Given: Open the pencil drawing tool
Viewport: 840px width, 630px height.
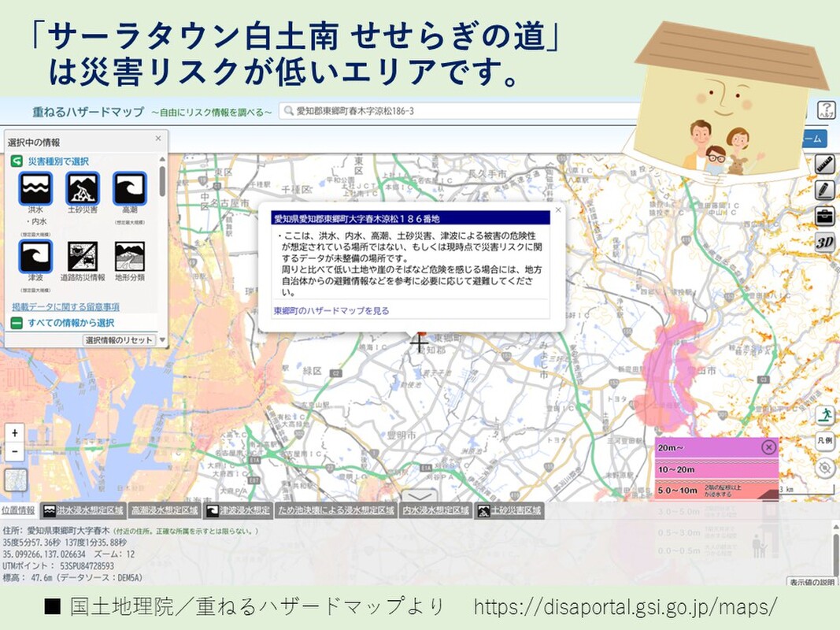Looking at the screenshot, I should (824, 190).
